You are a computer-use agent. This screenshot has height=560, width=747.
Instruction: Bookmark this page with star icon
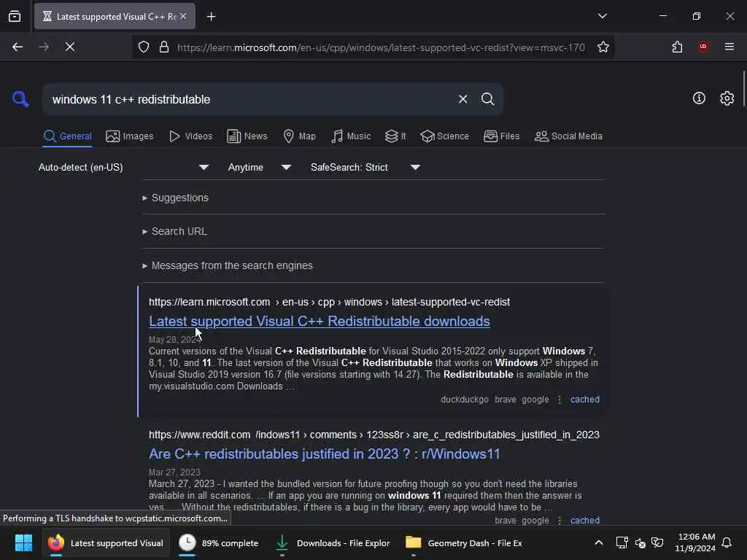pyautogui.click(x=603, y=47)
